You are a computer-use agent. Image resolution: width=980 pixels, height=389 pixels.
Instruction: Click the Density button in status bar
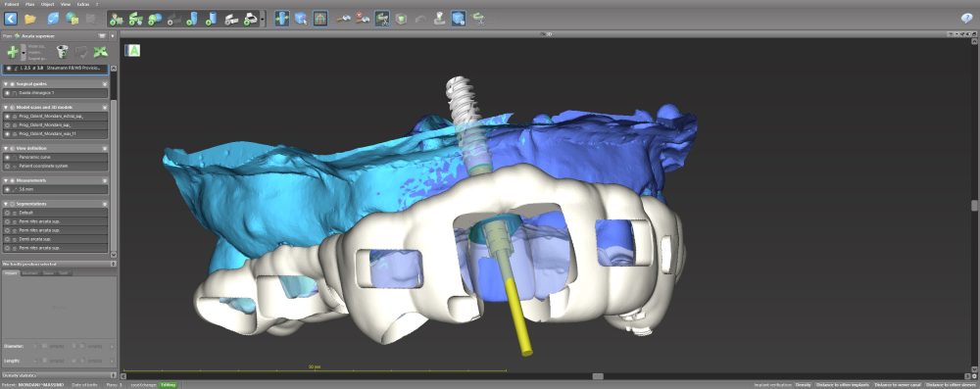tap(804, 385)
